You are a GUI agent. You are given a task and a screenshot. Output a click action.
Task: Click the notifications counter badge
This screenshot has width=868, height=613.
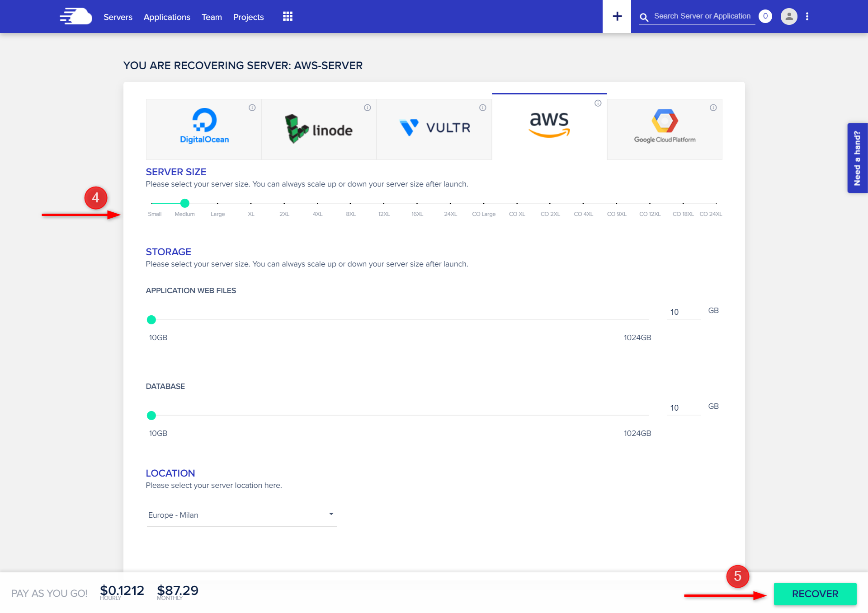click(765, 16)
